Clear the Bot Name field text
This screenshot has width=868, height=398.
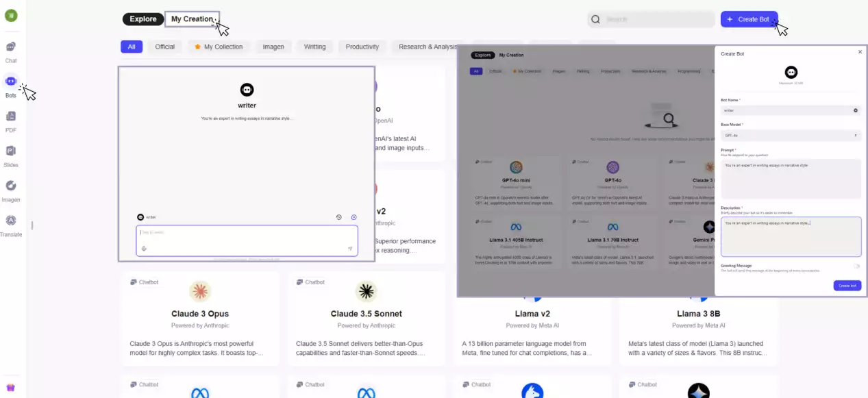click(x=856, y=110)
